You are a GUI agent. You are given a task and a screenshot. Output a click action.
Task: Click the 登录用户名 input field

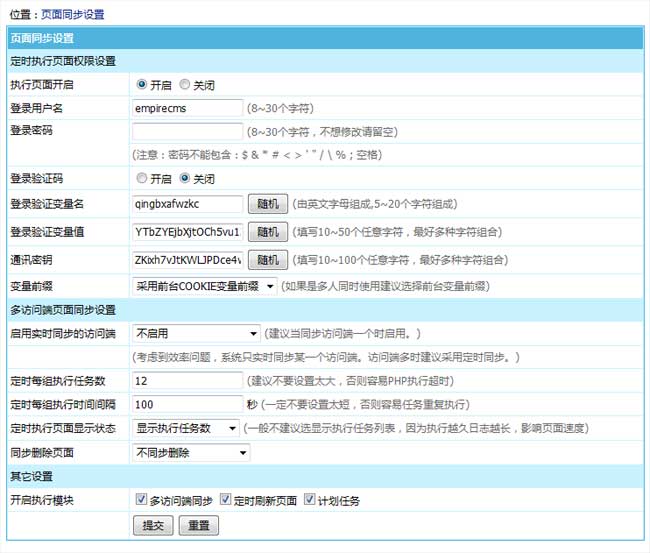(x=188, y=108)
